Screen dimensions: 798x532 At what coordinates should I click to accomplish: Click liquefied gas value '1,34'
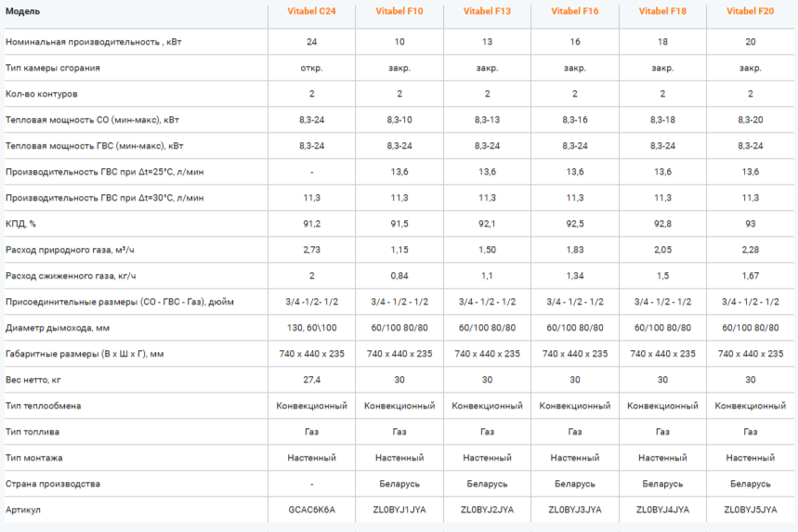[575, 276]
